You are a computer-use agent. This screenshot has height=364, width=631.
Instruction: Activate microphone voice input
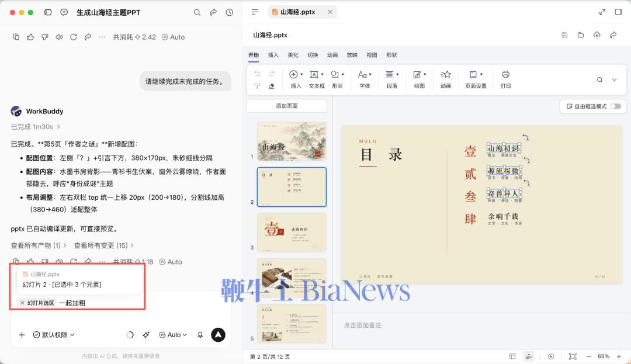[200, 335]
